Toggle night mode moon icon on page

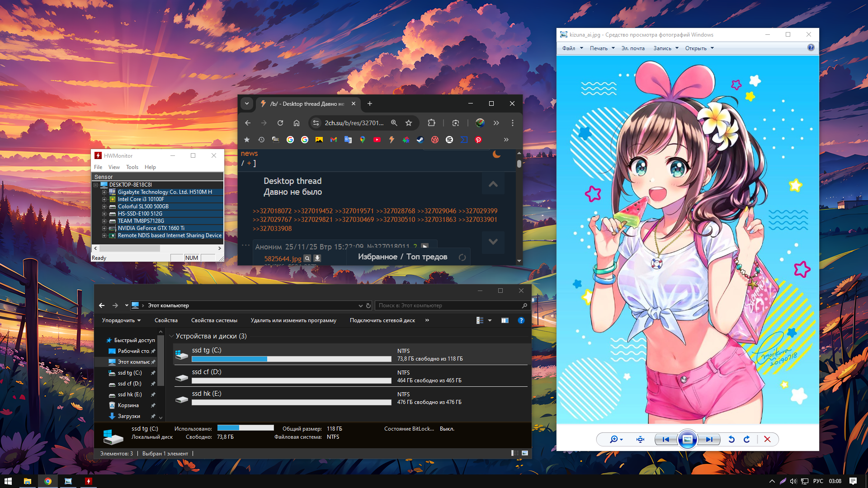coord(496,155)
